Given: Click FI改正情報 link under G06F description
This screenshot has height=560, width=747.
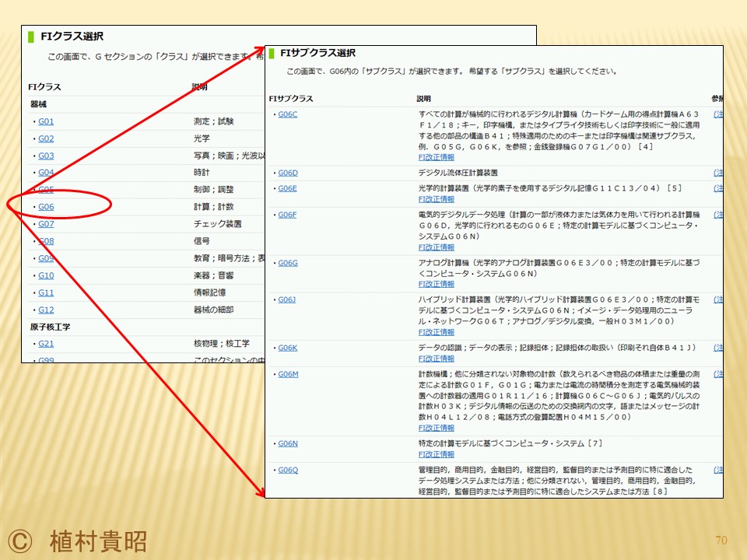Looking at the screenshot, I should [437, 247].
